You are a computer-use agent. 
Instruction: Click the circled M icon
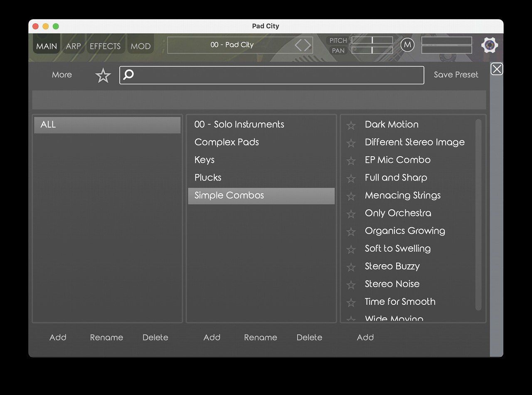407,45
